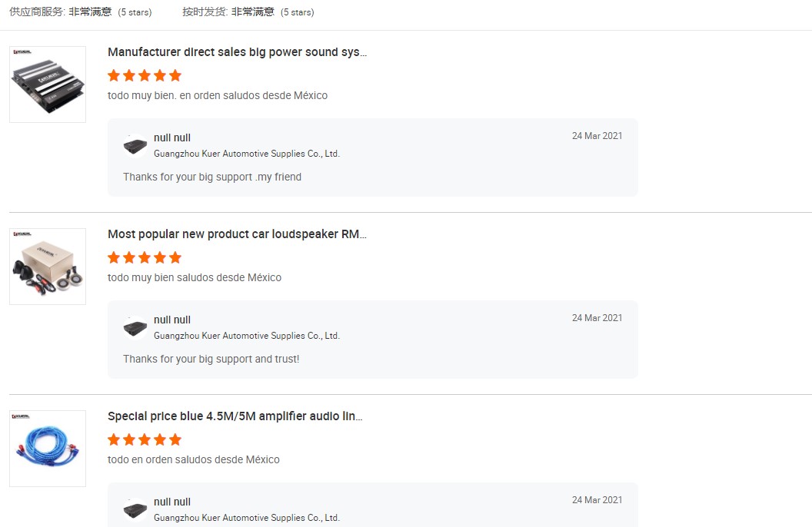Click Guangzhou Kuer company name in the first reply
The height and width of the screenshot is (527, 812).
click(246, 154)
